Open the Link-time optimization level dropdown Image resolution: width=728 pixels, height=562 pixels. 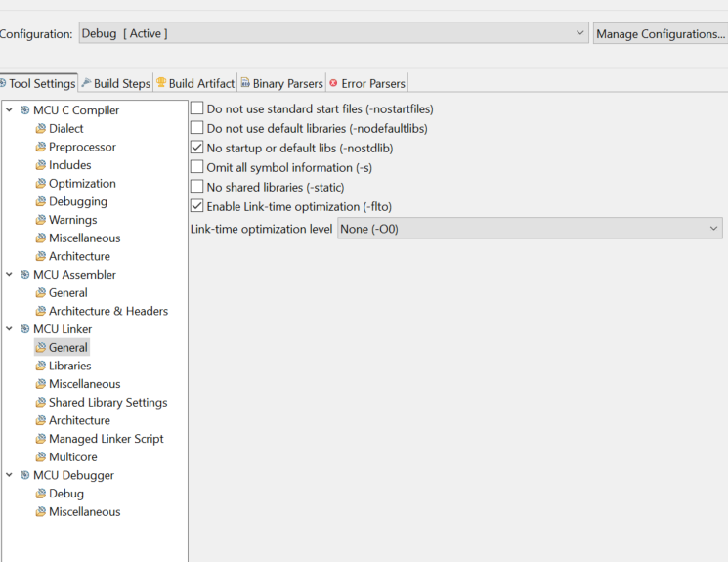click(530, 229)
